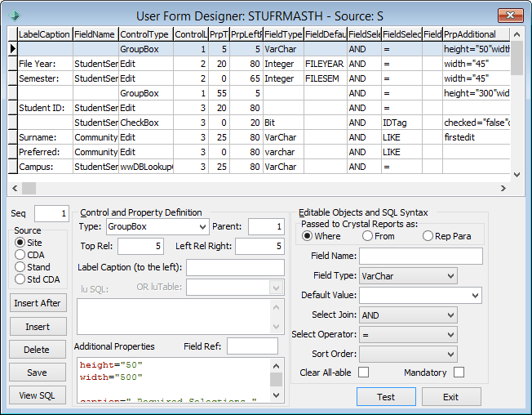The image size is (532, 415).
Task: Click the CheckBox control type cell
Action: click(146, 123)
